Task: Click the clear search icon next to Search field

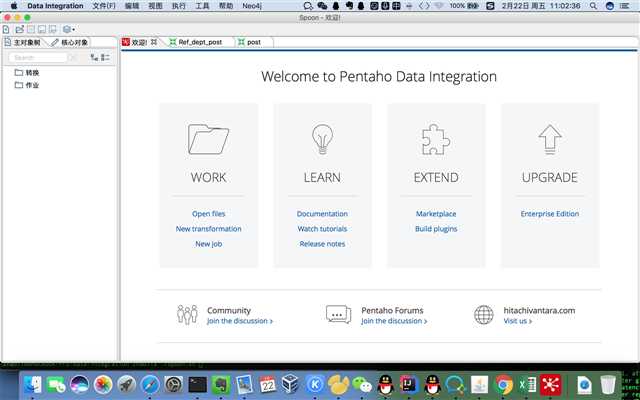Action: pos(73,58)
